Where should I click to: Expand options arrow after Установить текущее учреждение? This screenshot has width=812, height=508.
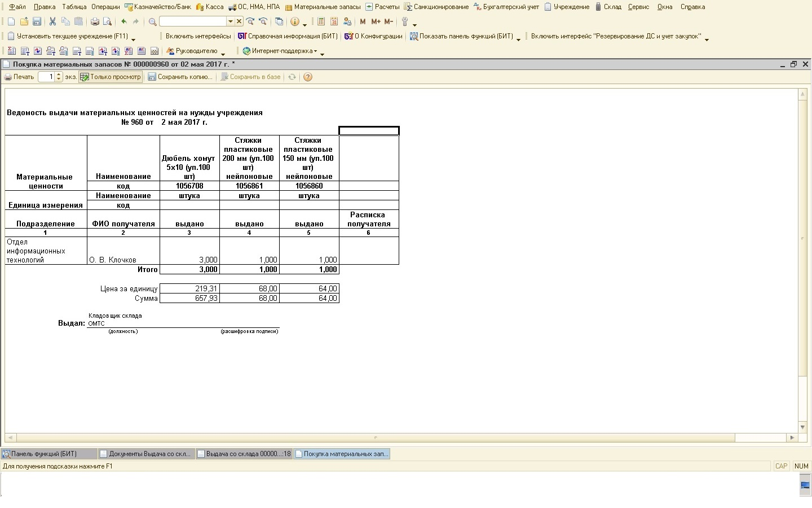coord(133,39)
